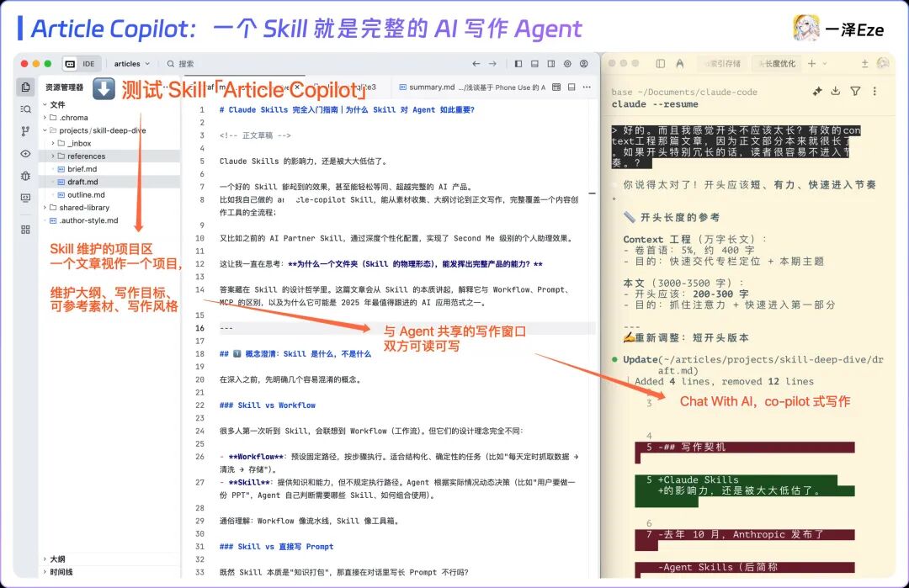Click the back navigation arrow

[x=477, y=63]
